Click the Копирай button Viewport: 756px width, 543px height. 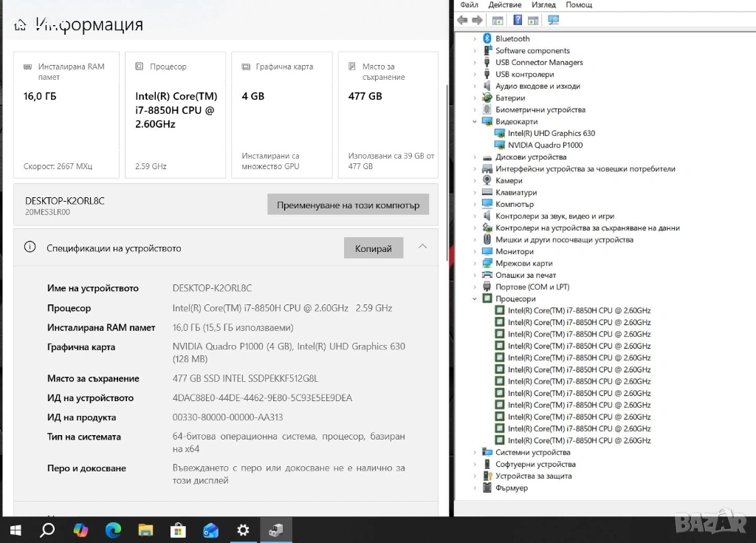click(374, 248)
